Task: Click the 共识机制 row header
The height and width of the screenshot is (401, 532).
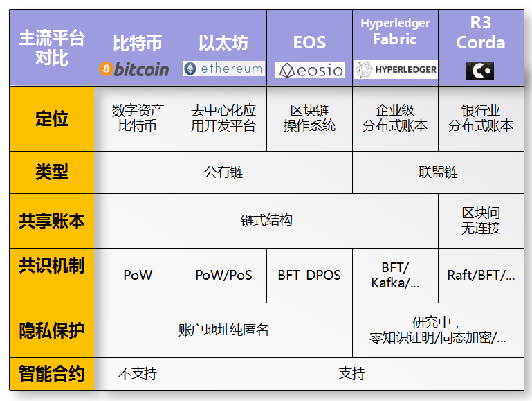Action: pyautogui.click(x=52, y=267)
